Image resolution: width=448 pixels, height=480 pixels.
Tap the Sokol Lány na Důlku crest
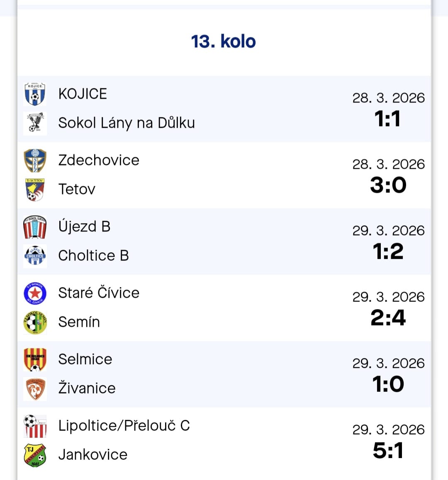[35, 123]
